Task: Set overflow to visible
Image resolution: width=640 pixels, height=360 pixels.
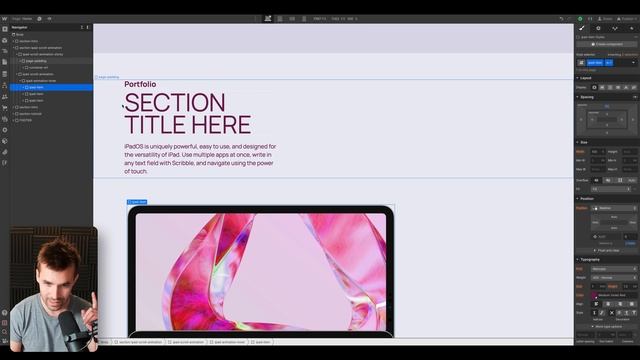Action: tap(596, 180)
